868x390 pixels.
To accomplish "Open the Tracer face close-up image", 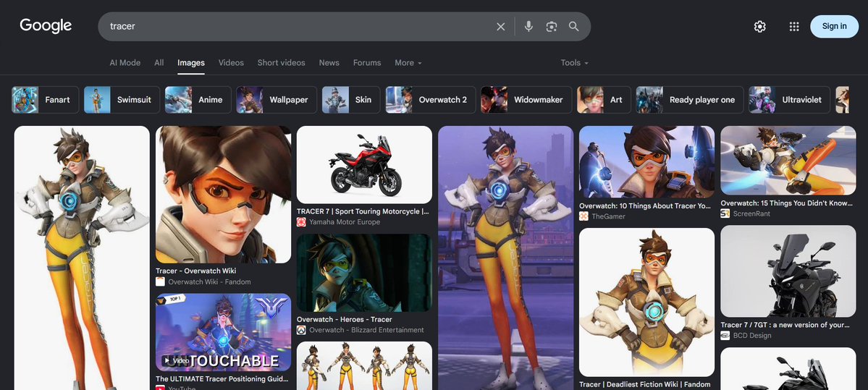I will (x=223, y=194).
